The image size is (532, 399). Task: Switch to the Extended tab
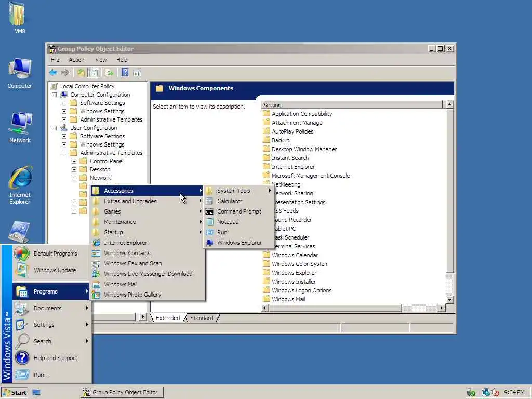[168, 318]
